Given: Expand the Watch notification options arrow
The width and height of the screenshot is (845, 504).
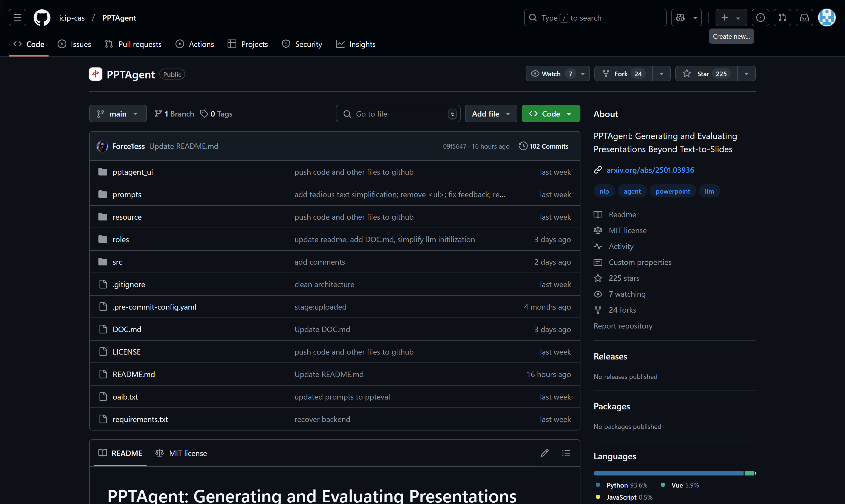Looking at the screenshot, I should coord(583,74).
